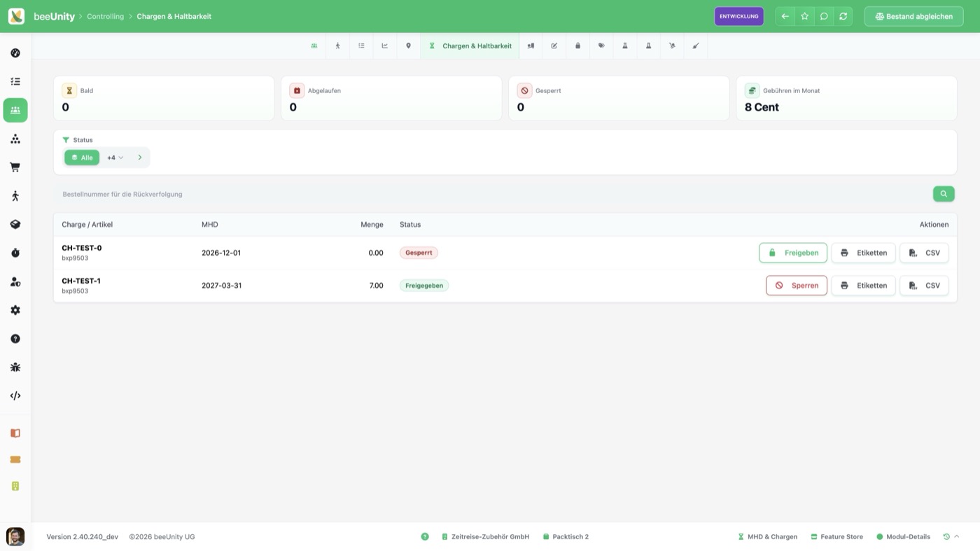Switch to the map pin location tab
980x551 pixels.
408,46
